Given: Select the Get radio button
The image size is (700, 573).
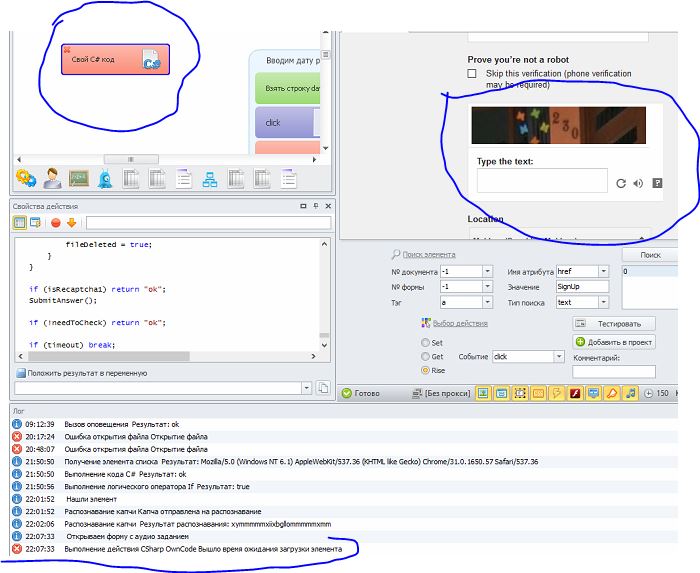Looking at the screenshot, I should 425,356.
